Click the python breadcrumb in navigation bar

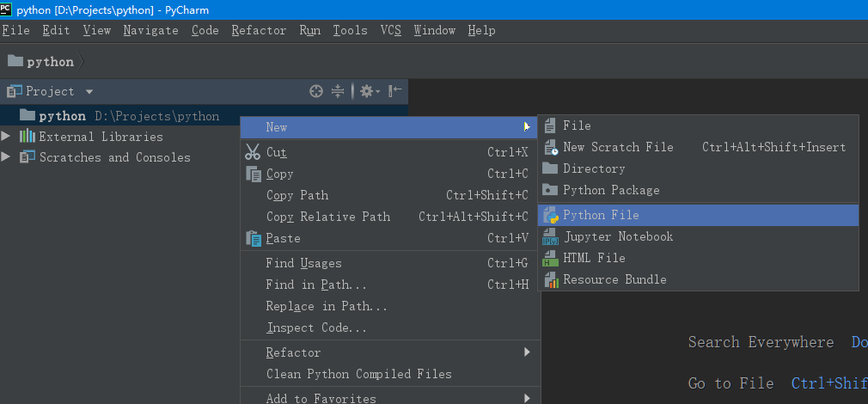click(x=50, y=62)
